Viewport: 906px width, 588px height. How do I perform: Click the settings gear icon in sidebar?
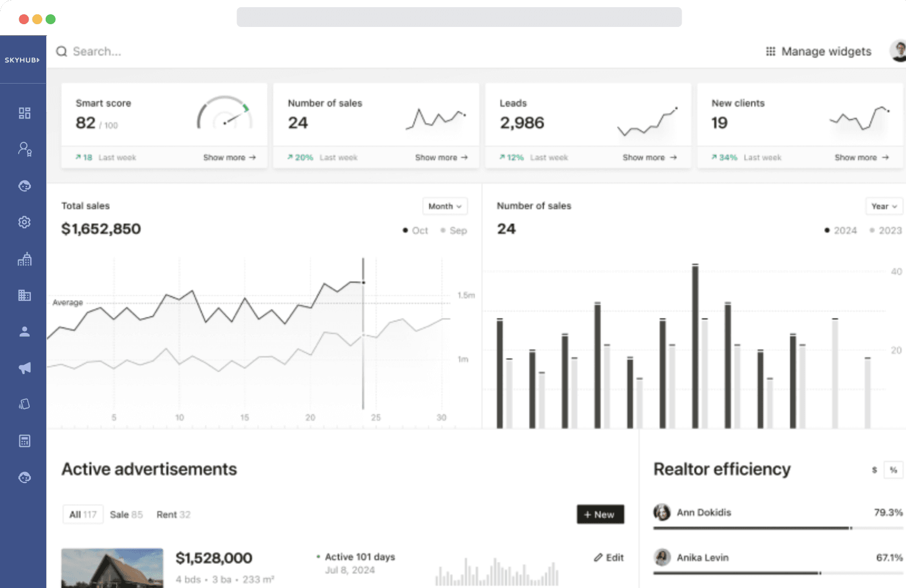tap(24, 222)
